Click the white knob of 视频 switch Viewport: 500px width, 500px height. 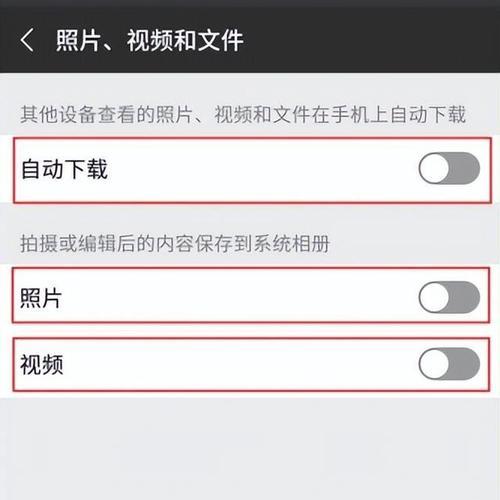tap(434, 364)
